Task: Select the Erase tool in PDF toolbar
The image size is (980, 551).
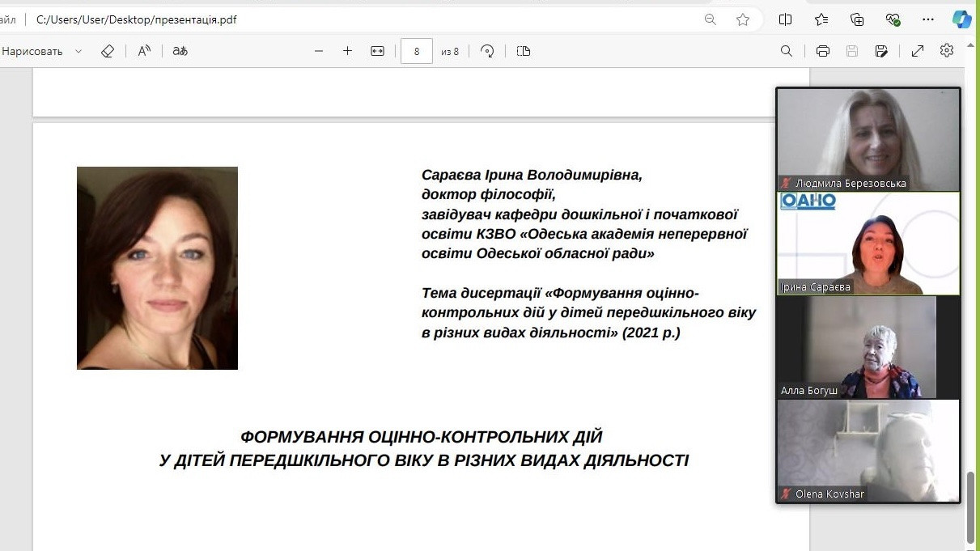Action: [x=108, y=51]
